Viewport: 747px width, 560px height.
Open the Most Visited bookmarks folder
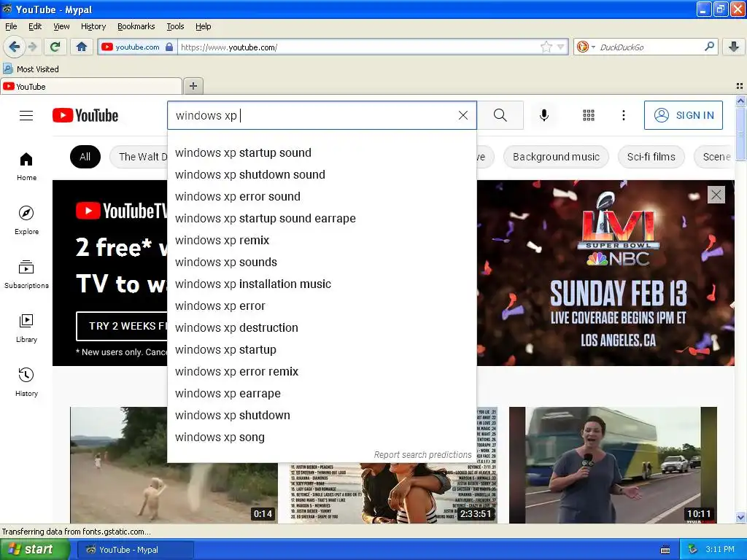(31, 69)
